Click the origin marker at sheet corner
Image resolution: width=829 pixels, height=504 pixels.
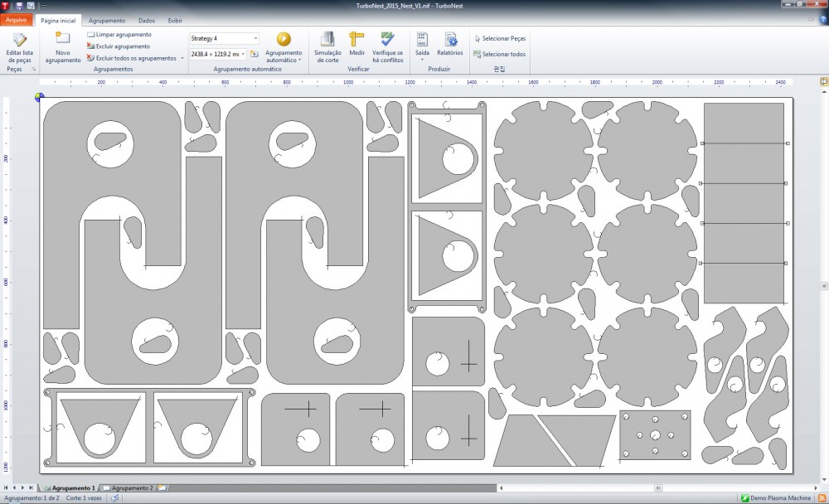tap(39, 97)
